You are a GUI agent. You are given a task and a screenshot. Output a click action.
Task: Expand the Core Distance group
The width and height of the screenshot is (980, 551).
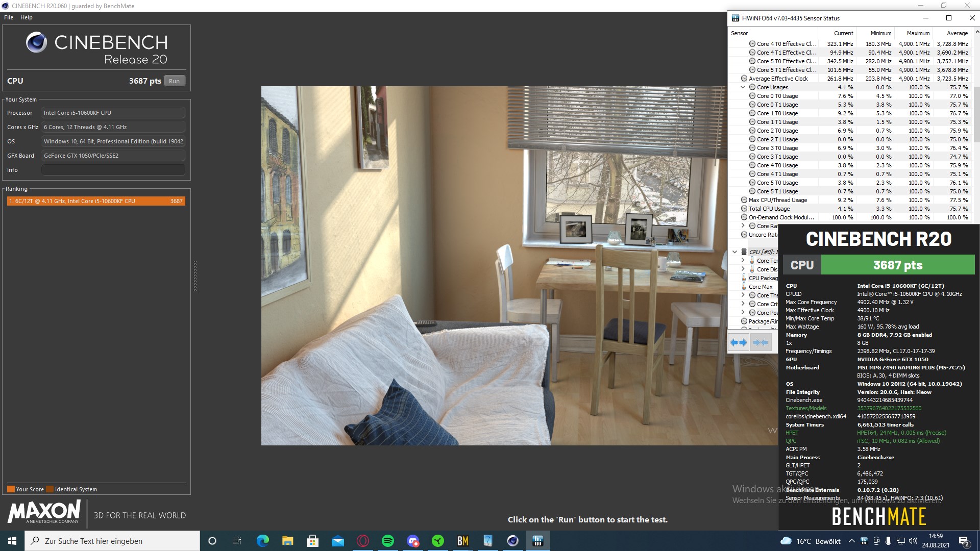point(743,269)
